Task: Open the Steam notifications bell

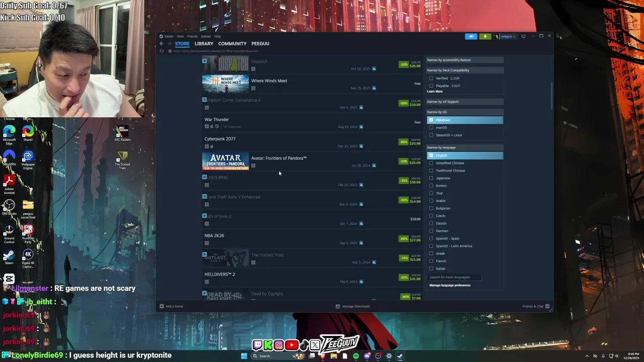Action: point(485,36)
